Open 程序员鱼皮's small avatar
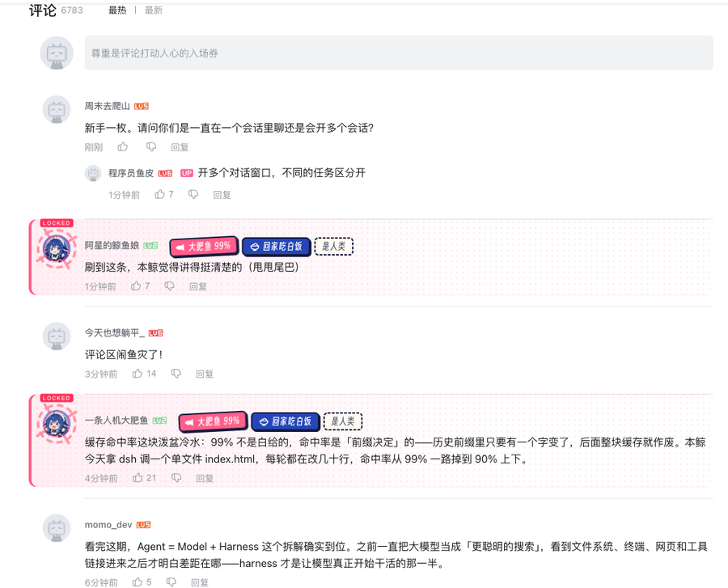Screen dimensions: 728x588 (x=93, y=173)
